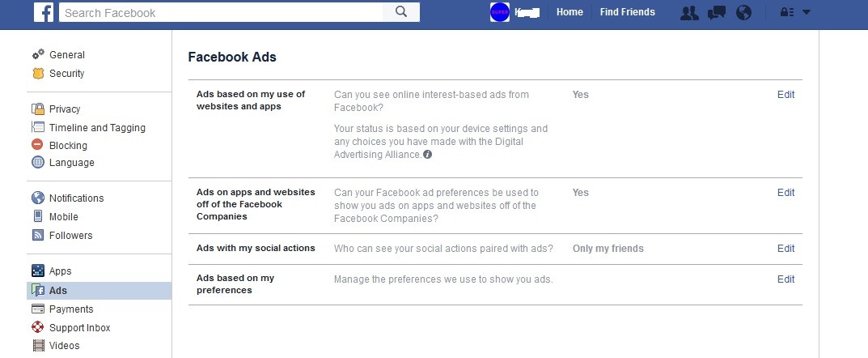Open the globe Notifications icon in top bar
The height and width of the screenshot is (358, 868).
point(744,13)
